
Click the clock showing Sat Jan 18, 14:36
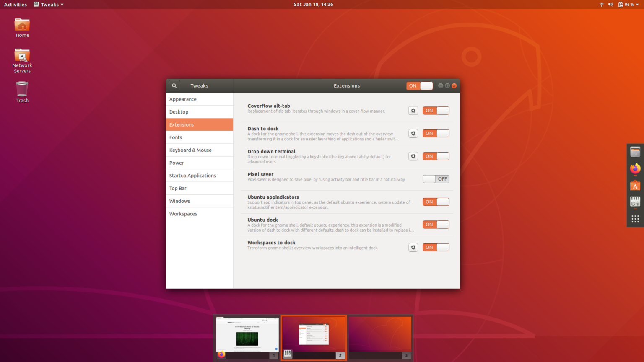point(313,4)
